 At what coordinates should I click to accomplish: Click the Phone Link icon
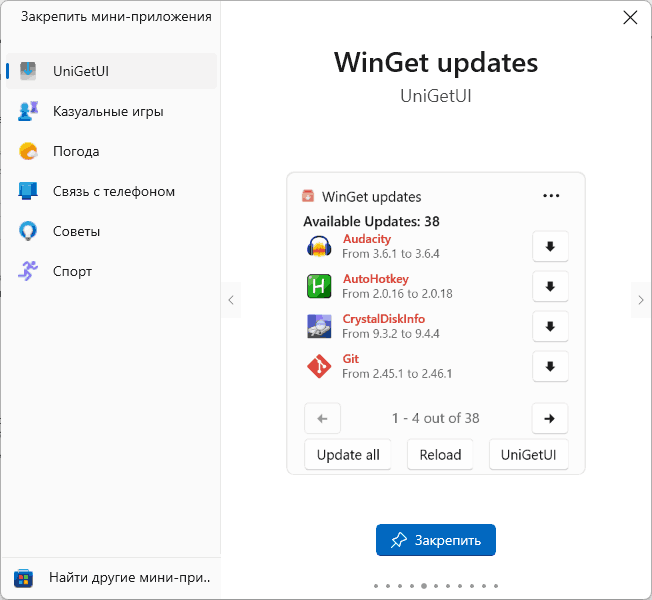click(x=28, y=191)
